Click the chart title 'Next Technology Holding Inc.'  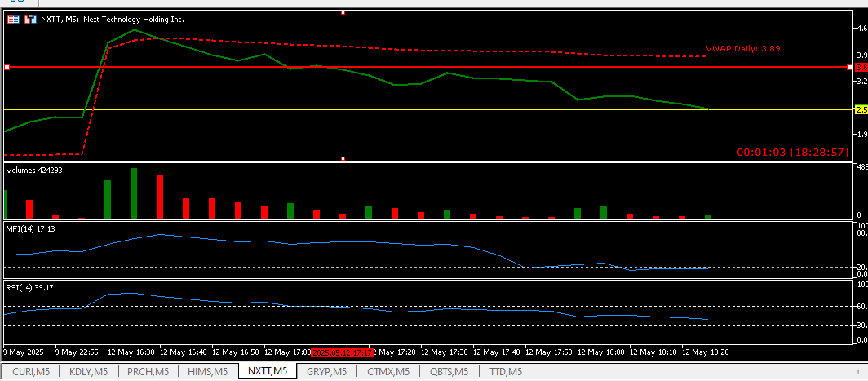pos(134,20)
